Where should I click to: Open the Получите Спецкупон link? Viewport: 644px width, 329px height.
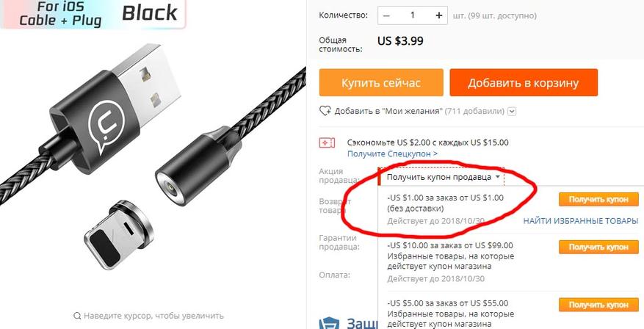392,153
